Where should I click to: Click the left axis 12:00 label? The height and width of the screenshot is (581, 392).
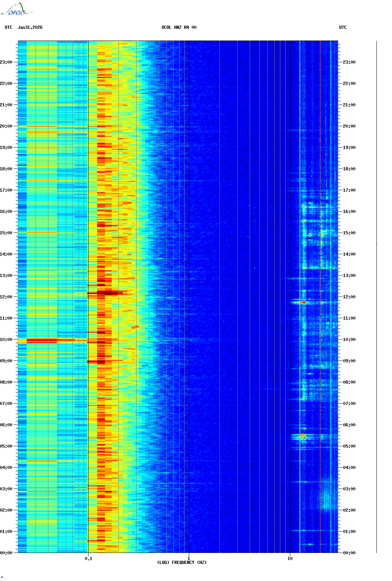(x=6, y=297)
